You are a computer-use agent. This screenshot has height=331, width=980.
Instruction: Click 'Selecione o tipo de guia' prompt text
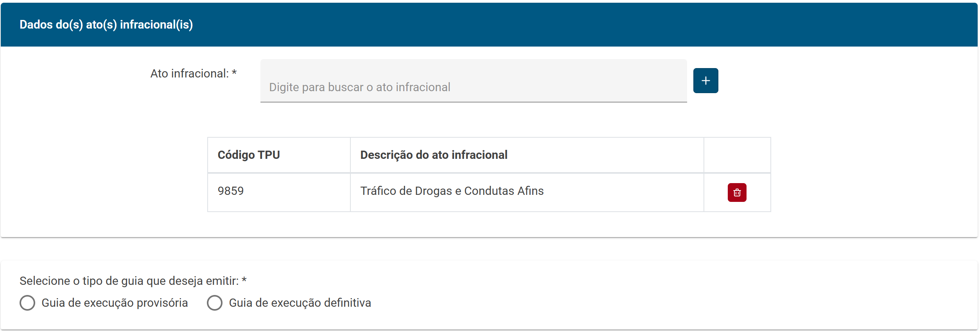133,281
